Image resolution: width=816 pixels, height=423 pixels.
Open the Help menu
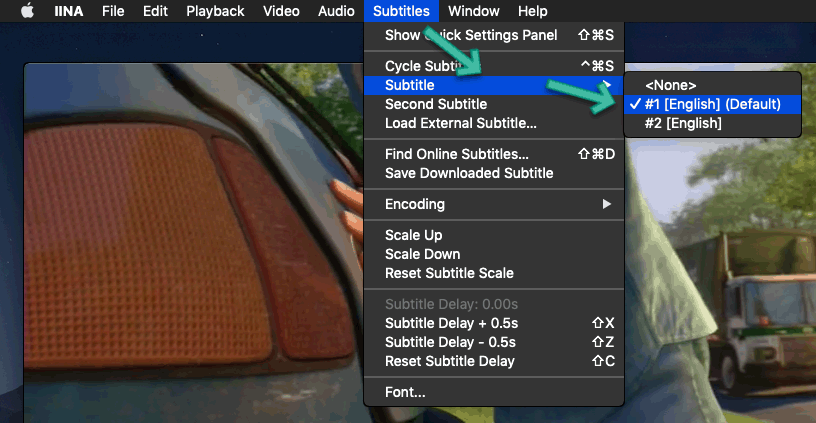(x=532, y=11)
